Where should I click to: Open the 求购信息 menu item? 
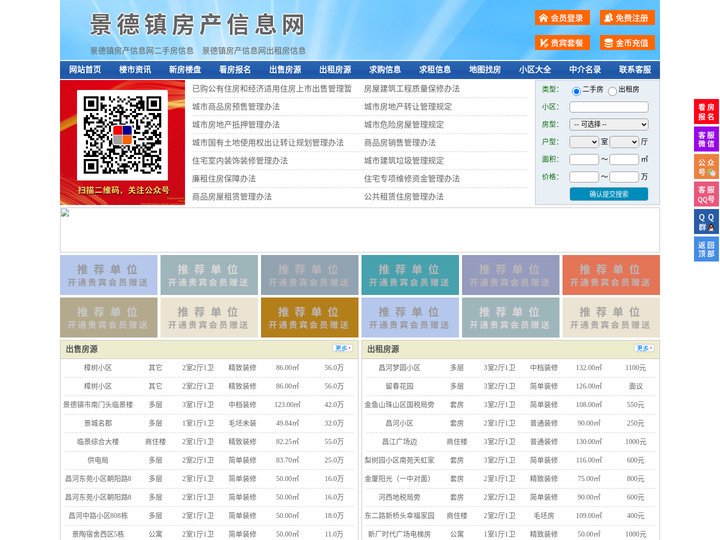[385, 70]
